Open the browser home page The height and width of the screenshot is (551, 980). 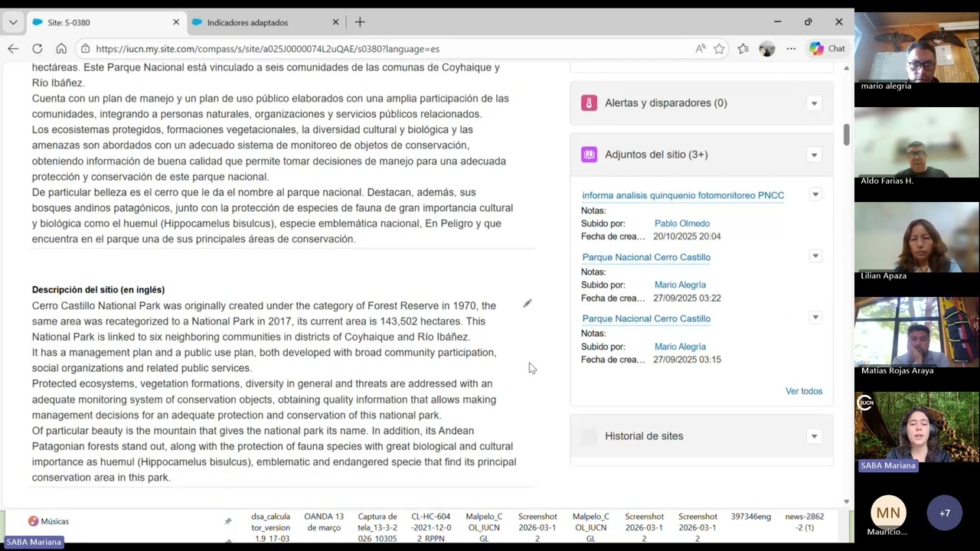(61, 48)
